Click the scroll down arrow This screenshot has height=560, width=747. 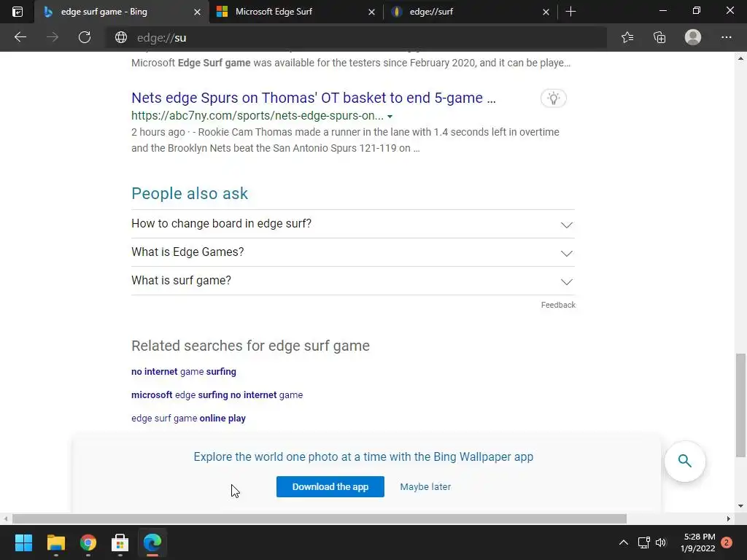740,506
